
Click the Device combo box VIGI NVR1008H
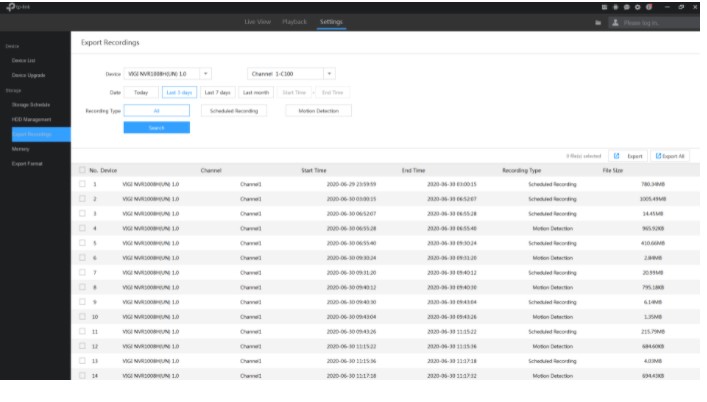pos(167,73)
